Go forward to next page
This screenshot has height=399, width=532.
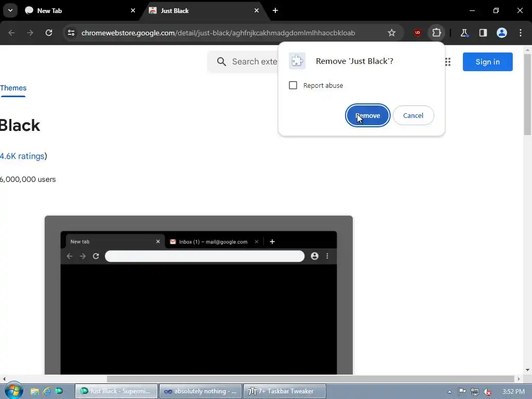(x=30, y=33)
